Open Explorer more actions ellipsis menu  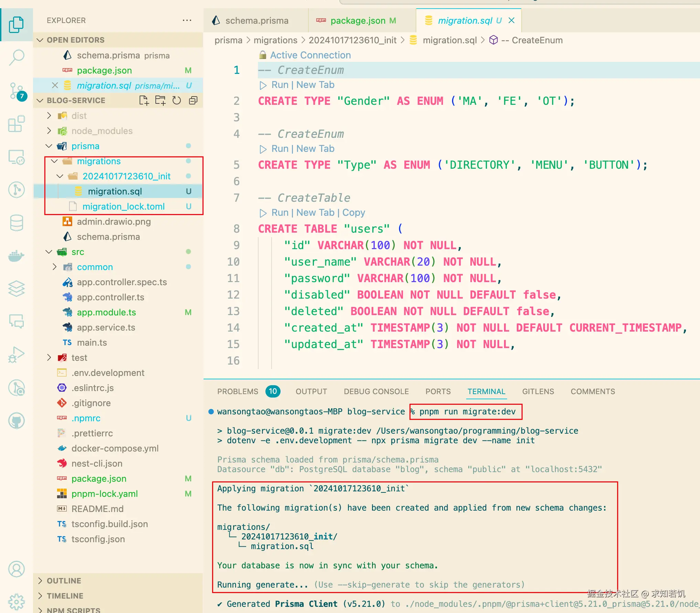187,20
